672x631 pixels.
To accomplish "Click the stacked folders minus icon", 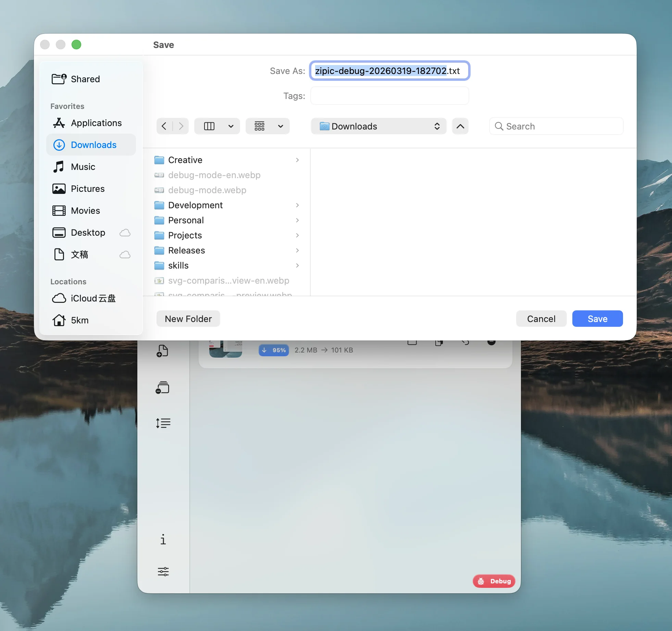I will click(x=162, y=387).
